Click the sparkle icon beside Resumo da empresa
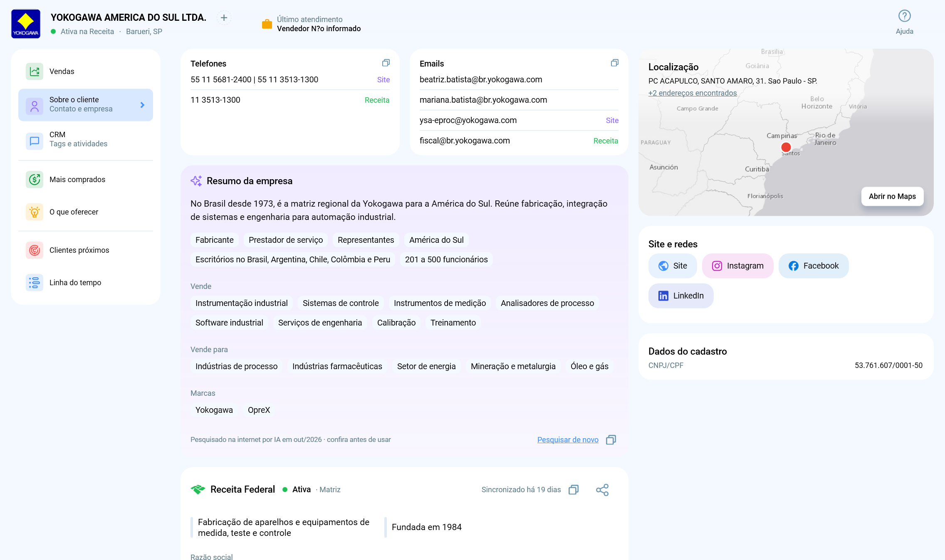This screenshot has width=945, height=560. point(196,181)
